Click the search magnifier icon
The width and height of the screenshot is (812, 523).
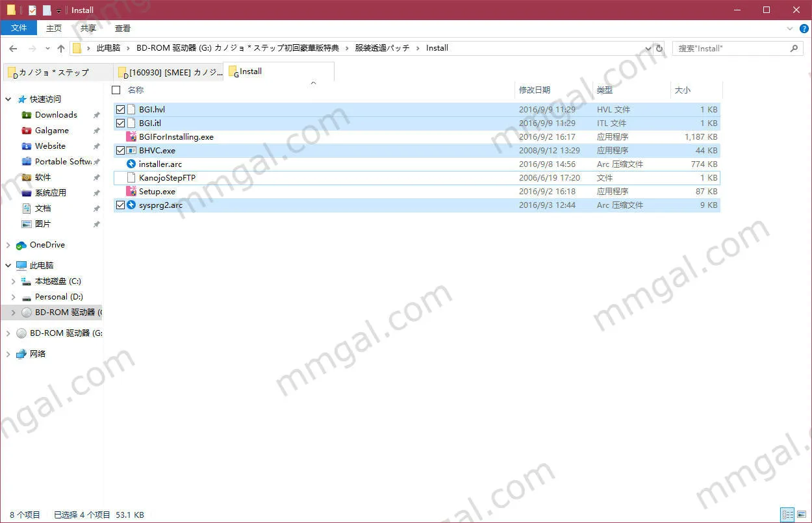794,48
